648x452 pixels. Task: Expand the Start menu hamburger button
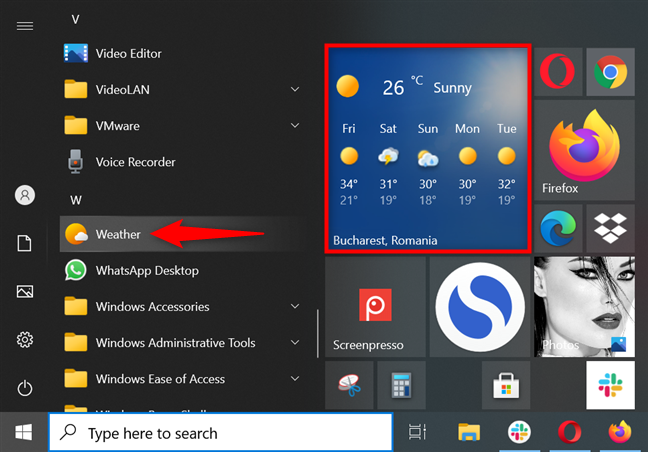(25, 25)
